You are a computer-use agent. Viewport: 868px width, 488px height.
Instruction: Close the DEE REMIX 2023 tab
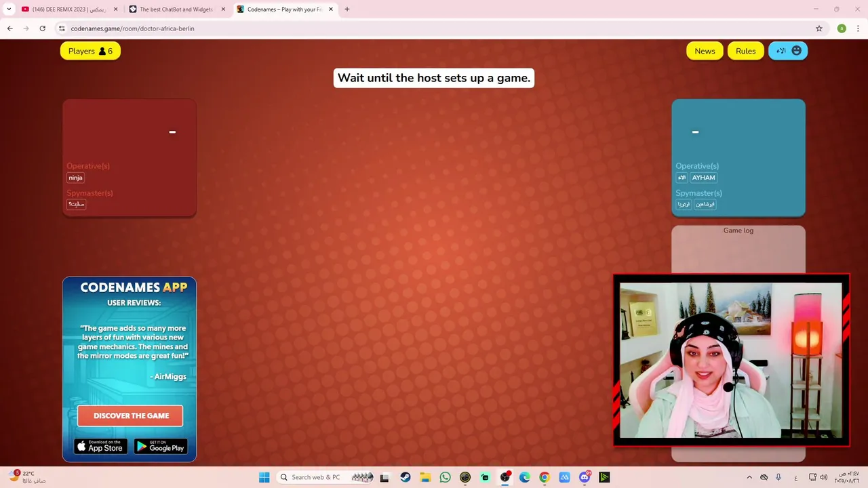pos(115,9)
